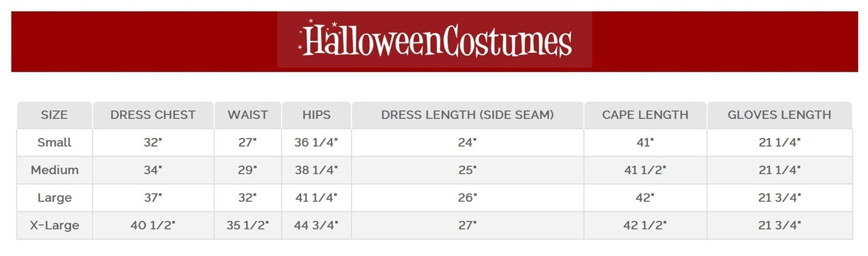The height and width of the screenshot is (256, 868).
Task: Select the Large hips value 41 1/4"
Action: click(x=316, y=198)
